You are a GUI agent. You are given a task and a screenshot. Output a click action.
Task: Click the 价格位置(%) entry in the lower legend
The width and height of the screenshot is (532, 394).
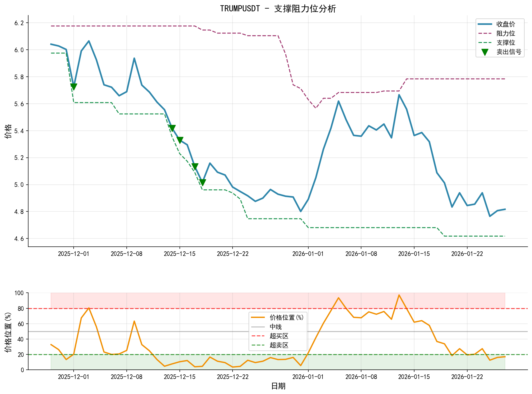coord(286,318)
